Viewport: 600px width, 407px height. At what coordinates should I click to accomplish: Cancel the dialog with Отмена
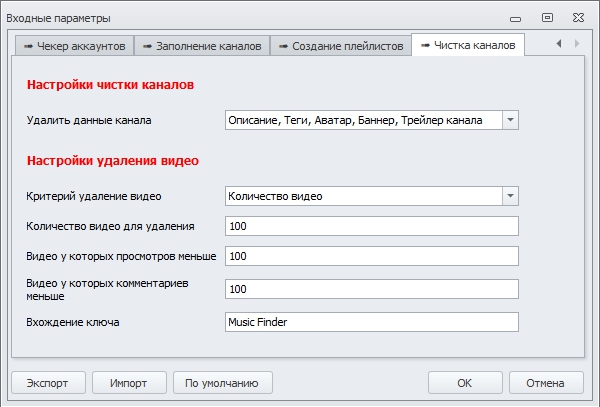tap(546, 383)
